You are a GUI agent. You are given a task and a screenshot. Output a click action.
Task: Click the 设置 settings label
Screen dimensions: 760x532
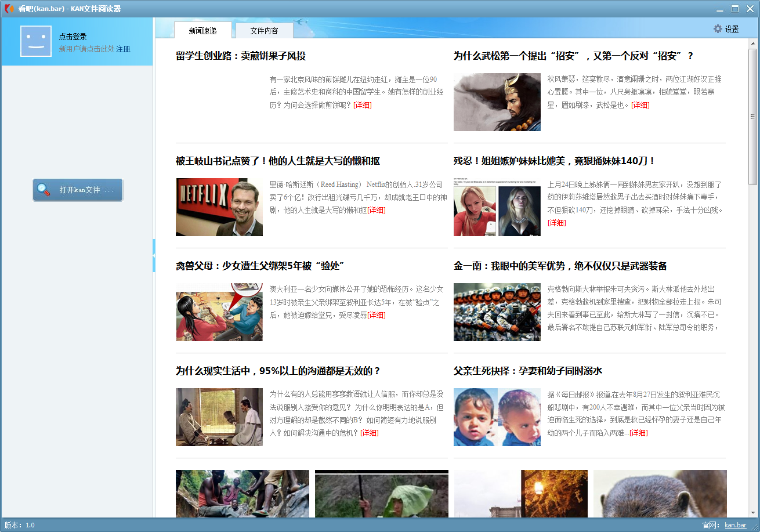(x=732, y=29)
